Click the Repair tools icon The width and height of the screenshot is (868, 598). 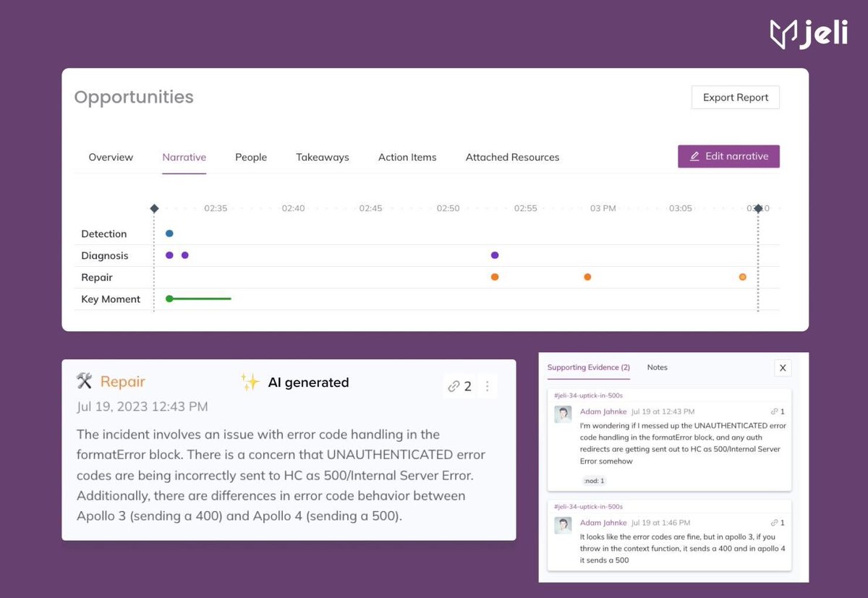point(85,382)
